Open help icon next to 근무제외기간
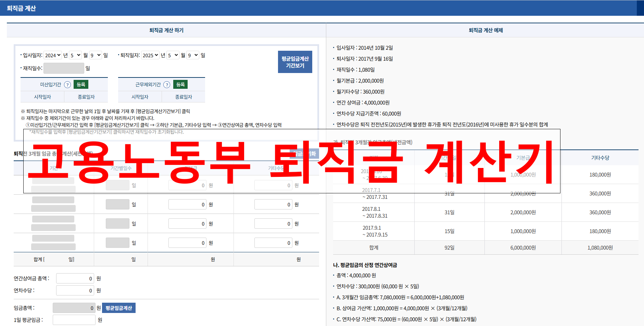The image size is (644, 326). [167, 85]
